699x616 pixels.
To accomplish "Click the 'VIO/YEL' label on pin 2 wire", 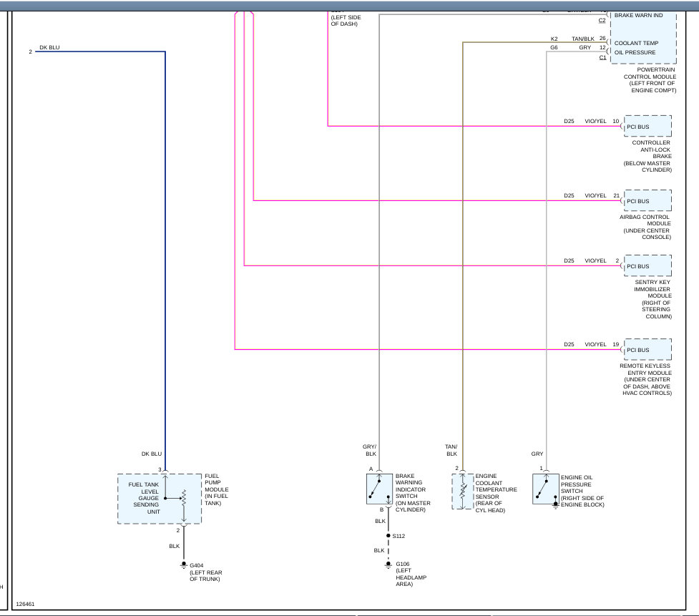I will [595, 260].
